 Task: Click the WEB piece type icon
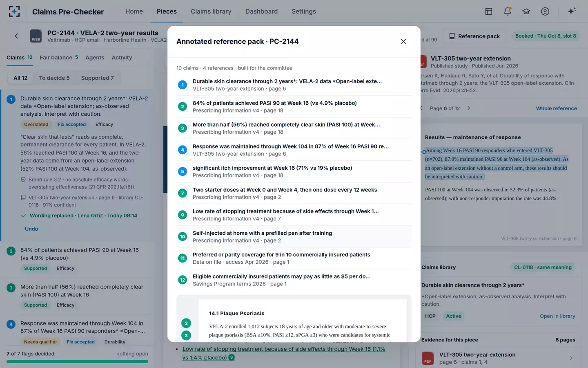coord(36,36)
